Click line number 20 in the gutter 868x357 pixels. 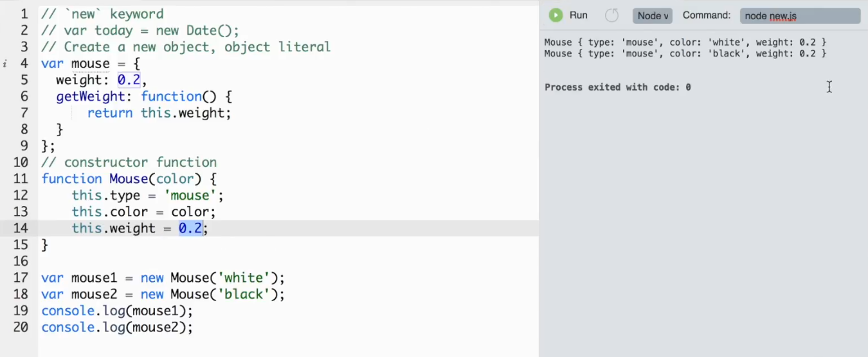pyautogui.click(x=21, y=327)
